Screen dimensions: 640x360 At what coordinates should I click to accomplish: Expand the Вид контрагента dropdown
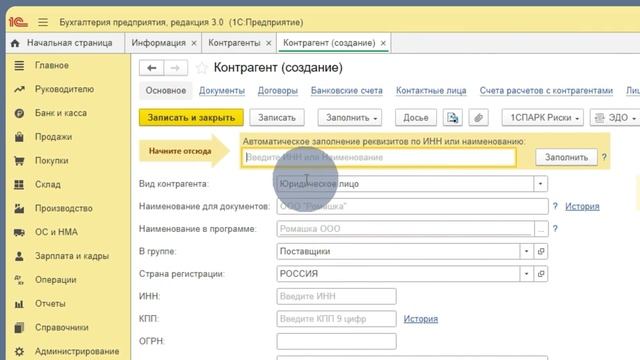tap(540, 184)
